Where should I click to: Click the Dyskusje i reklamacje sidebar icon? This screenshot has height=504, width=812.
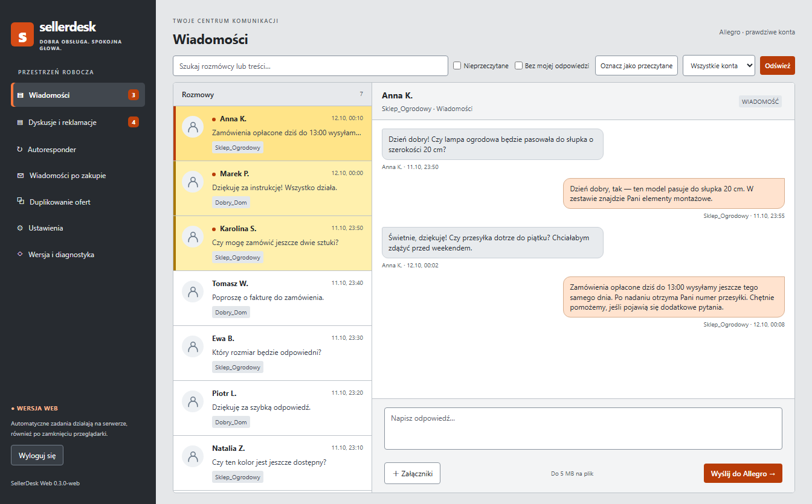pos(21,123)
